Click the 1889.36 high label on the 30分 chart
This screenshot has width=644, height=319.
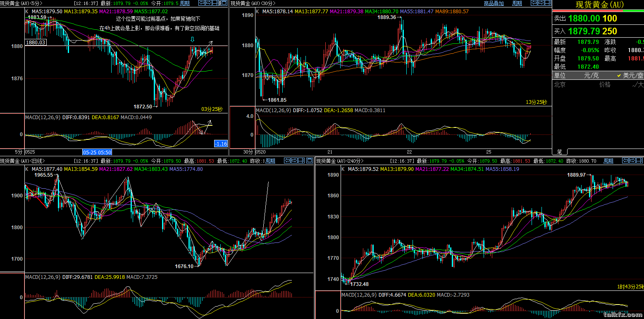386,17
